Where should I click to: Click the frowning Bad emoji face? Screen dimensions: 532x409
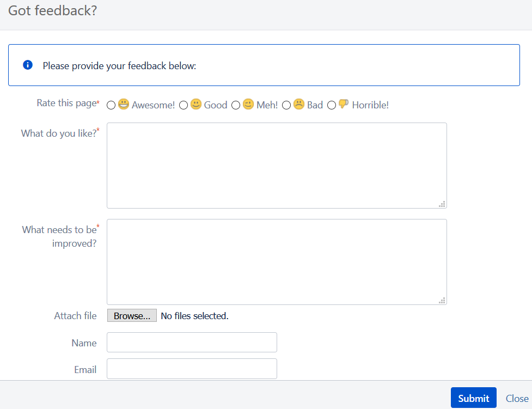pos(299,104)
